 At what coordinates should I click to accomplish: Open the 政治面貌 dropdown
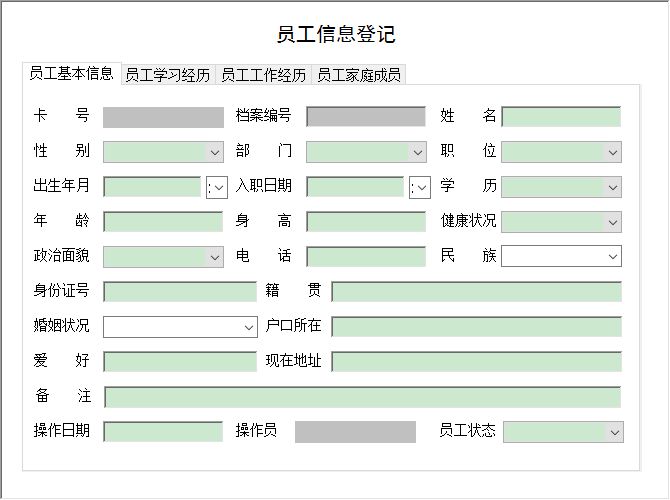(214, 257)
